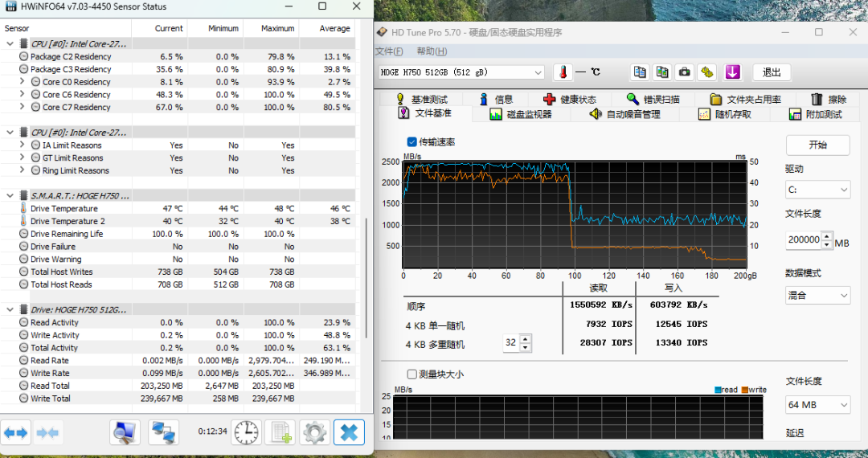The width and height of the screenshot is (868, 458).
Task: Select Package C2 Residency row
Action: click(178, 56)
